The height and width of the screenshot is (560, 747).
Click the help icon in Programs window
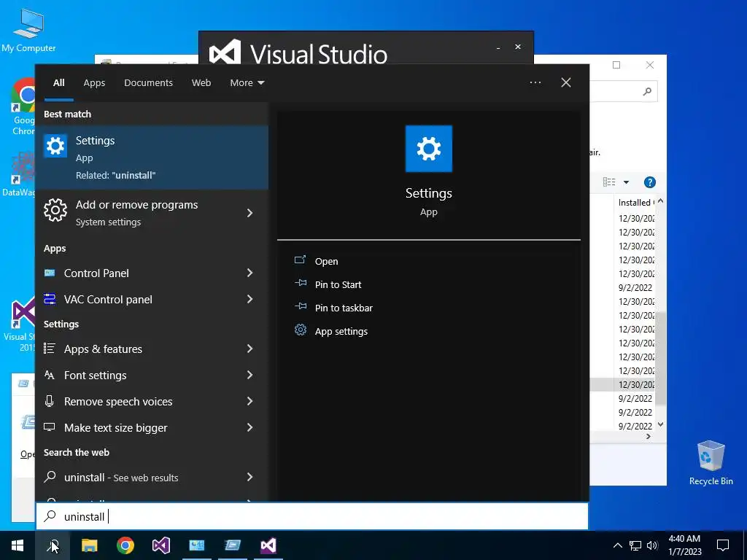650,182
